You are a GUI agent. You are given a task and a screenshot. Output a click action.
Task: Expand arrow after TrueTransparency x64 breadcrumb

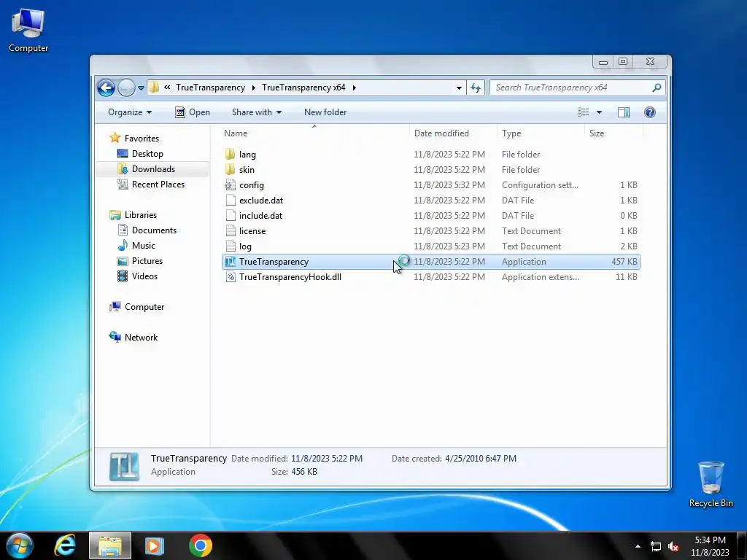354,87
